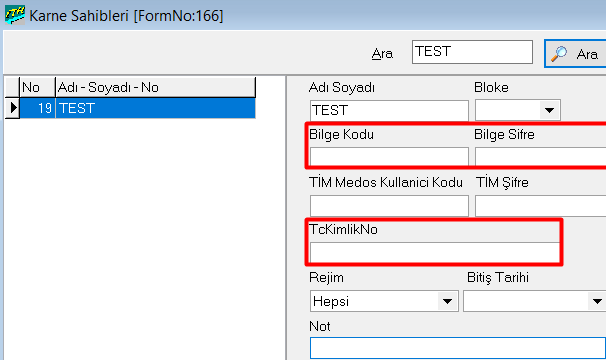Click the TİM Medos Kullanici Kodu field

(389, 206)
